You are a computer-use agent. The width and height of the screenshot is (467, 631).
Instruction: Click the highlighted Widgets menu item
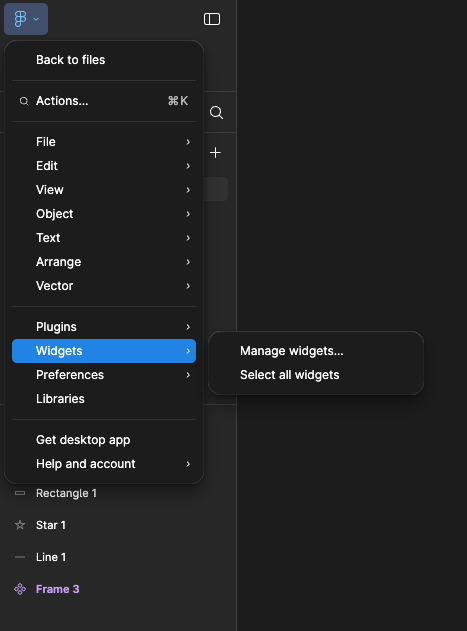[x=104, y=351]
